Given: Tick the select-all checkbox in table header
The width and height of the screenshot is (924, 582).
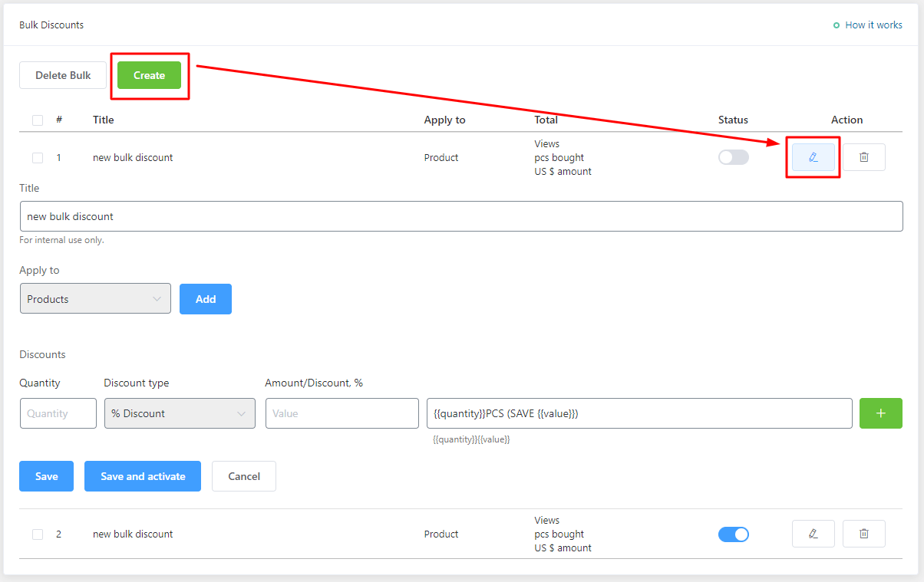Looking at the screenshot, I should (x=38, y=120).
